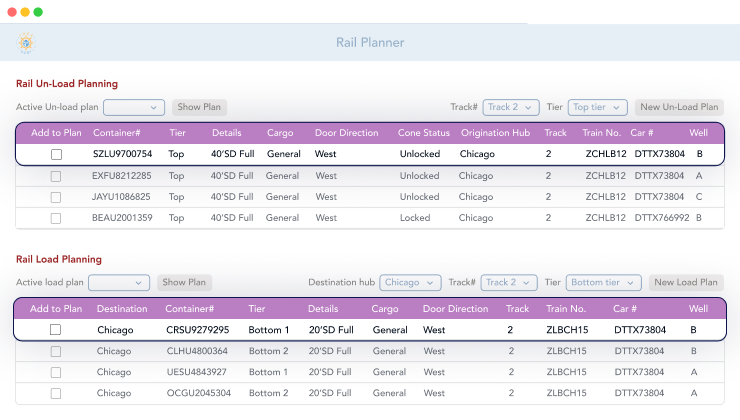Tick the checkbox for container EXFU8212285

coord(56,176)
